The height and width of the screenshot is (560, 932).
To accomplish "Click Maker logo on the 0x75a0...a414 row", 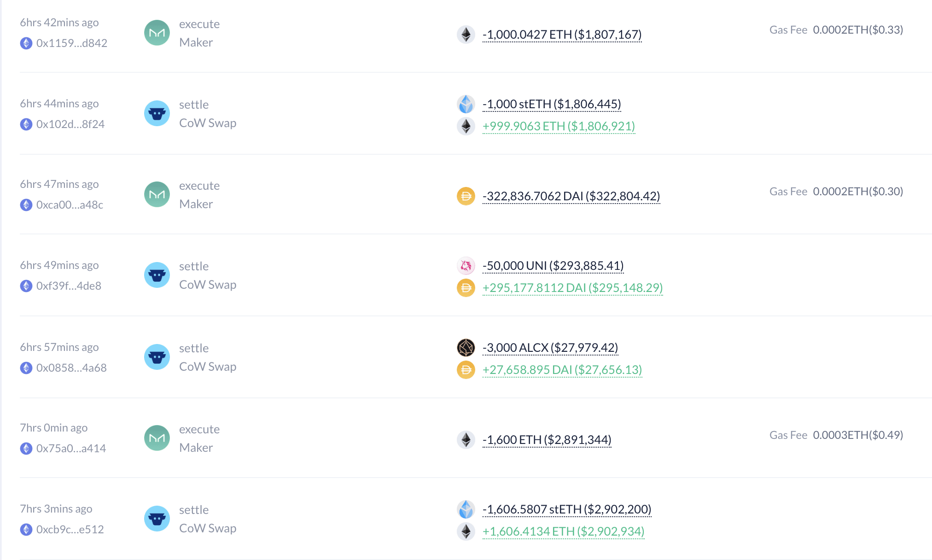I will point(157,438).
